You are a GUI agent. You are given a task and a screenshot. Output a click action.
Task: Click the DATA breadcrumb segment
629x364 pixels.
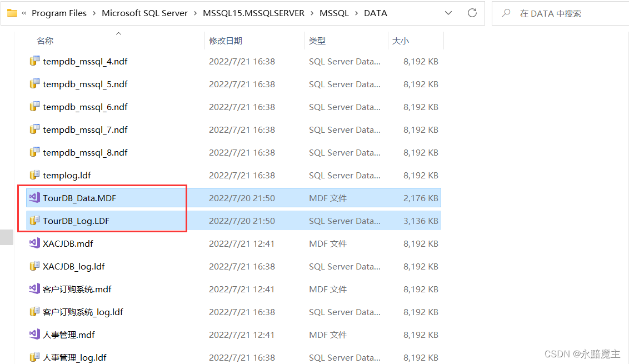(x=376, y=13)
